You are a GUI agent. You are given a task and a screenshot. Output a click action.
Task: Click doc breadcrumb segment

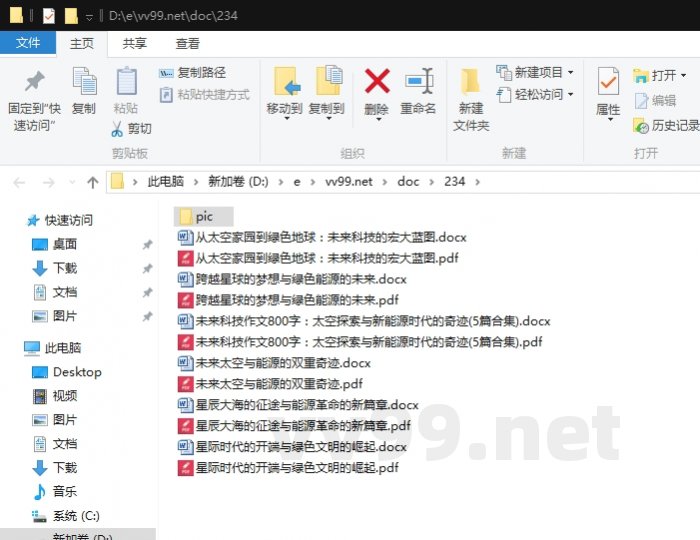pos(408,182)
